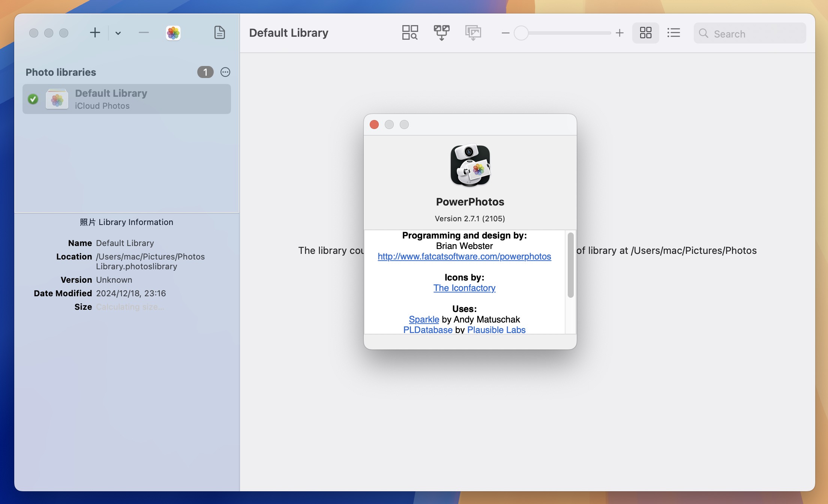The width and height of the screenshot is (828, 504).
Task: Click the remove library minus button
Action: tap(144, 33)
